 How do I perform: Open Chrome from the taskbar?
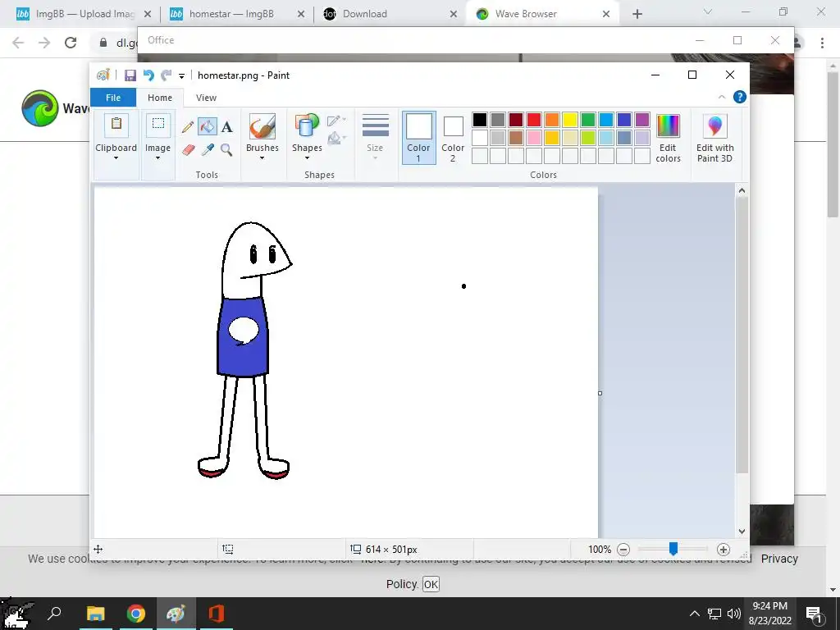[x=136, y=614]
